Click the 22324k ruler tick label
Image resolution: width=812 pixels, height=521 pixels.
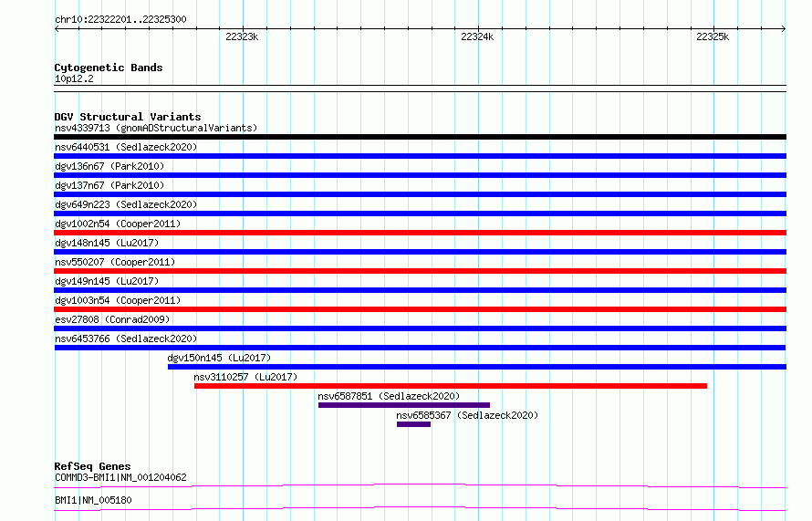pos(477,36)
